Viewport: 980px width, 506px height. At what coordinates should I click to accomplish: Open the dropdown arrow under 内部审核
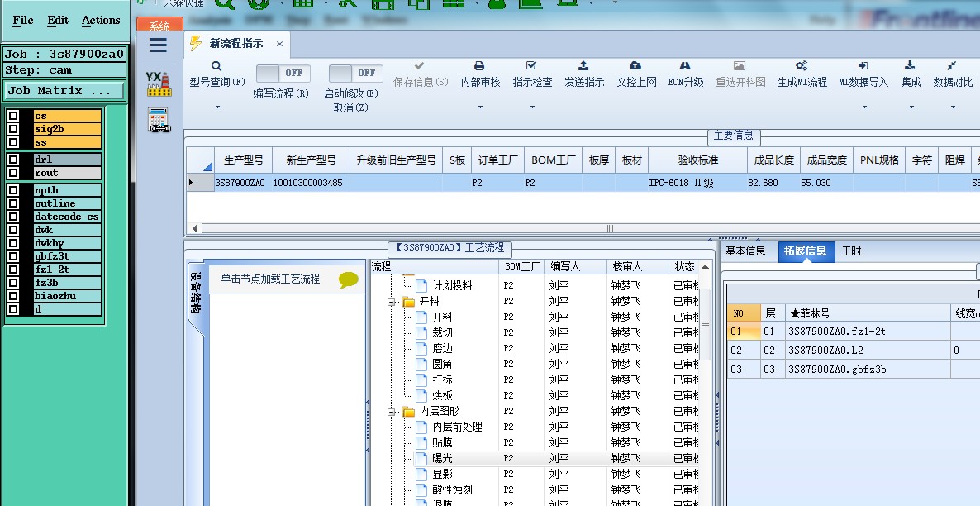(480, 107)
